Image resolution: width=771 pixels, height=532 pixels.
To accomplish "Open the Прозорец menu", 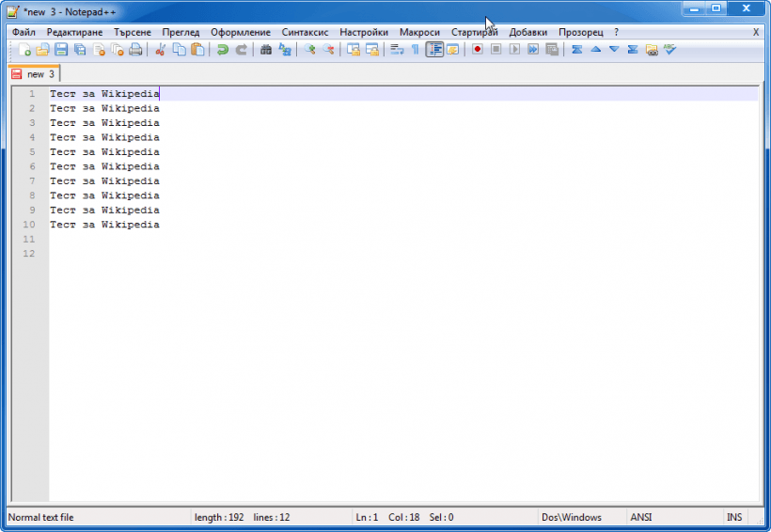I will [x=581, y=32].
